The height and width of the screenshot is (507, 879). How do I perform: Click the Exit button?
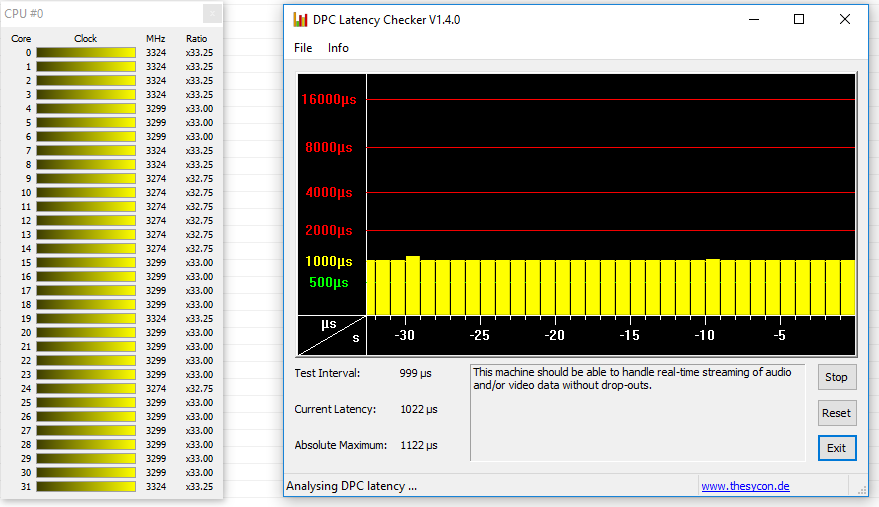point(836,448)
